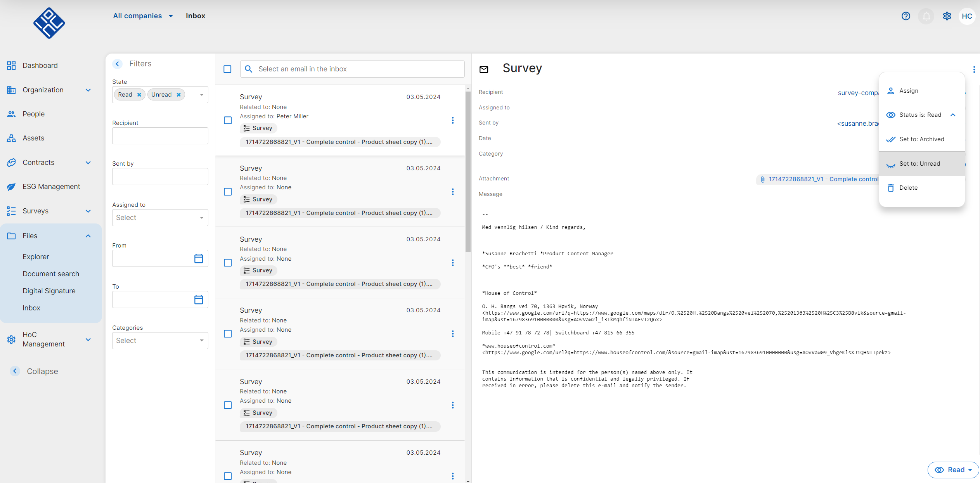Open Digital Signature under Files
Screen dimensions: 980x483
[49, 291]
